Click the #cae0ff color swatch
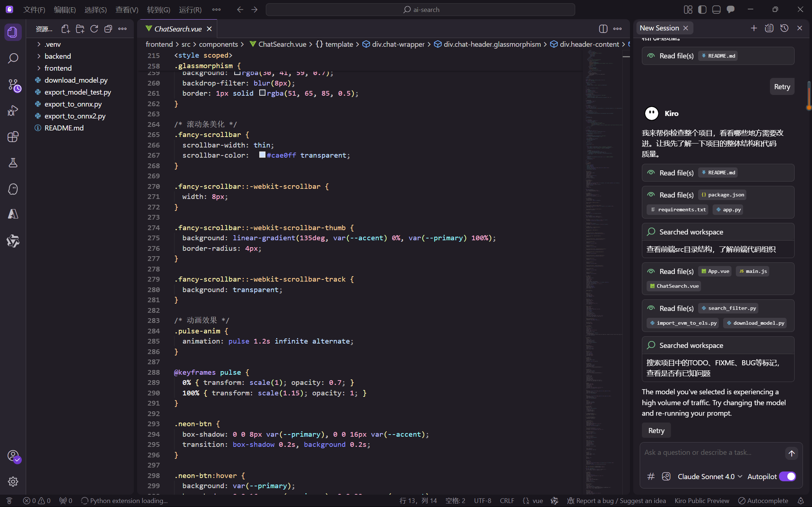This screenshot has height=507, width=812. [262, 155]
